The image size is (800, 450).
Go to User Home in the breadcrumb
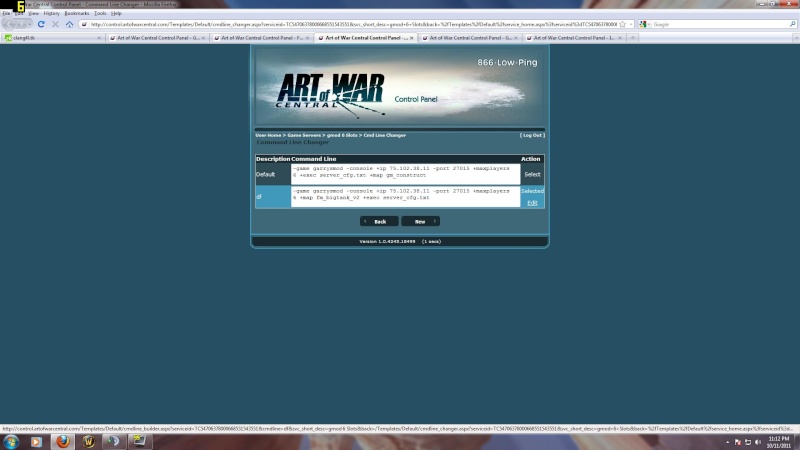click(268, 135)
